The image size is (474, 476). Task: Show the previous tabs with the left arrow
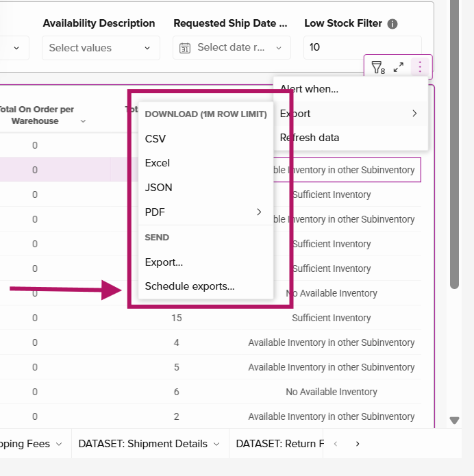[x=336, y=444]
